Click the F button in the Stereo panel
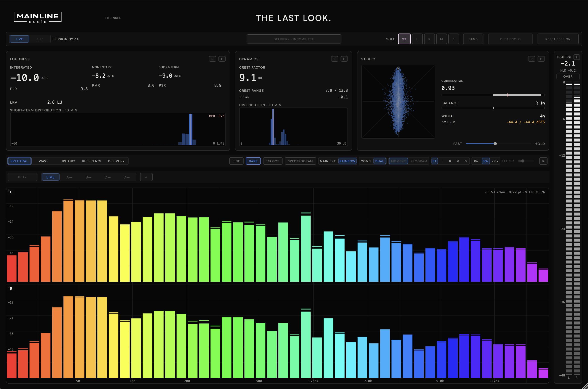Image resolution: width=588 pixels, height=389 pixels. click(541, 59)
